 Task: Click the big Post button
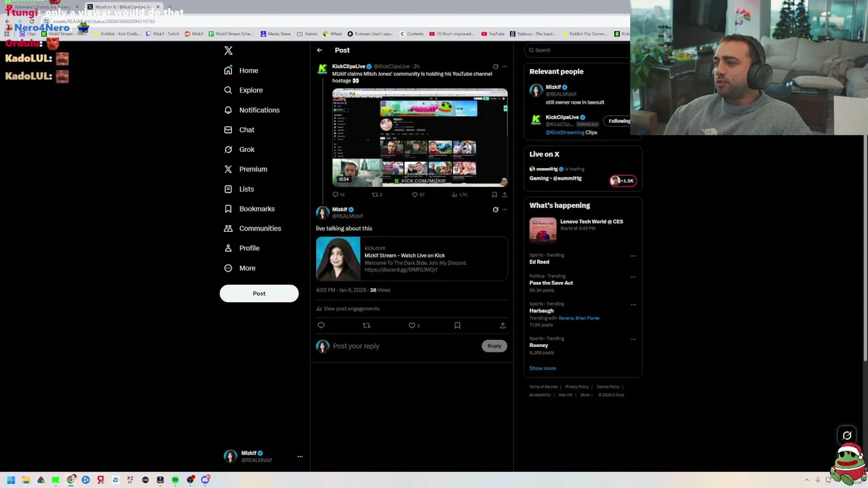pyautogui.click(x=259, y=293)
